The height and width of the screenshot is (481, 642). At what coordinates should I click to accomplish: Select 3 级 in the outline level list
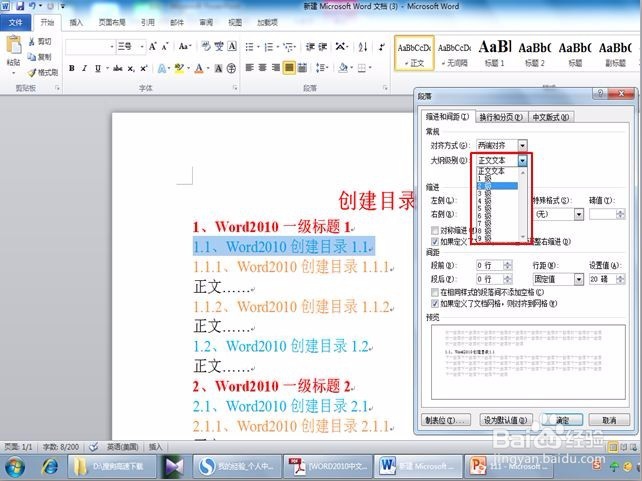pos(497,193)
